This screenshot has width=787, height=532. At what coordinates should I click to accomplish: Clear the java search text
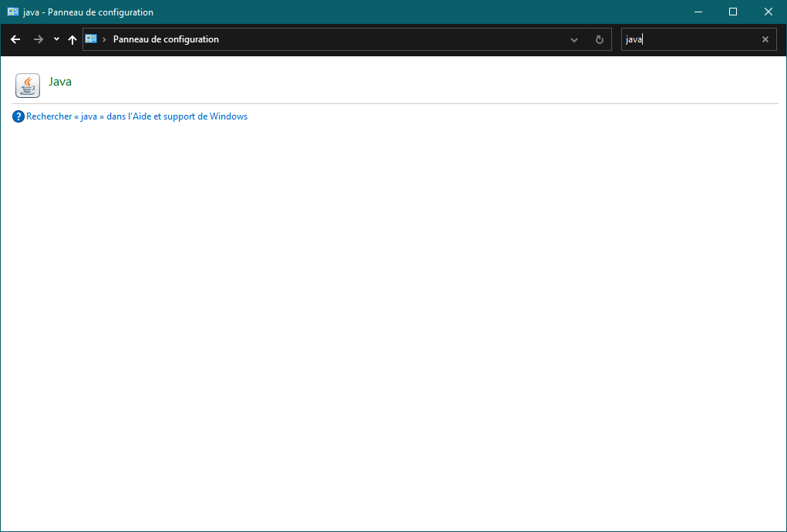765,39
